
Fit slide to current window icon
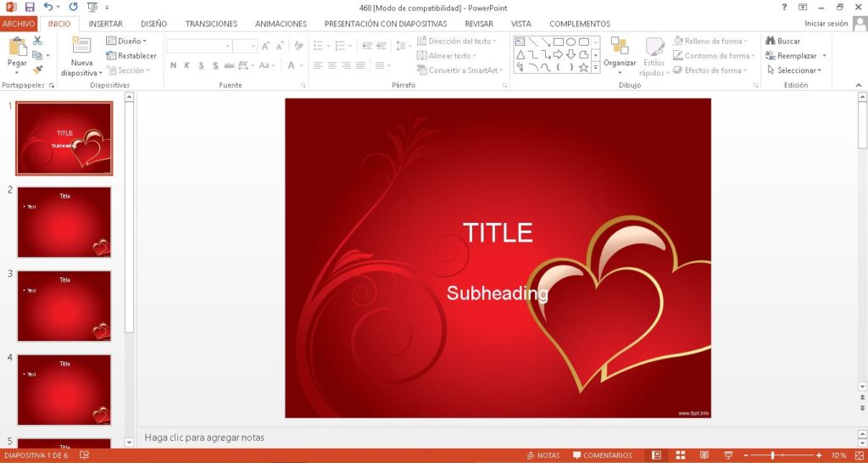[x=858, y=455]
